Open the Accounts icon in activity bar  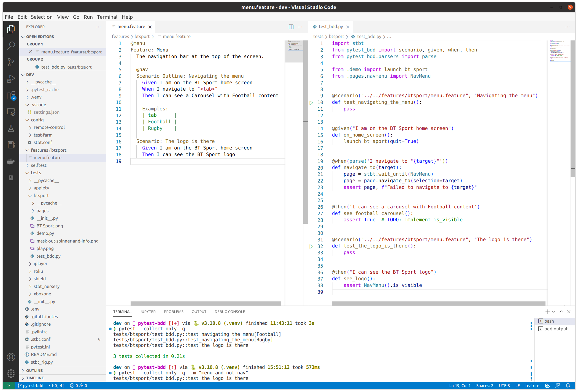click(11, 357)
